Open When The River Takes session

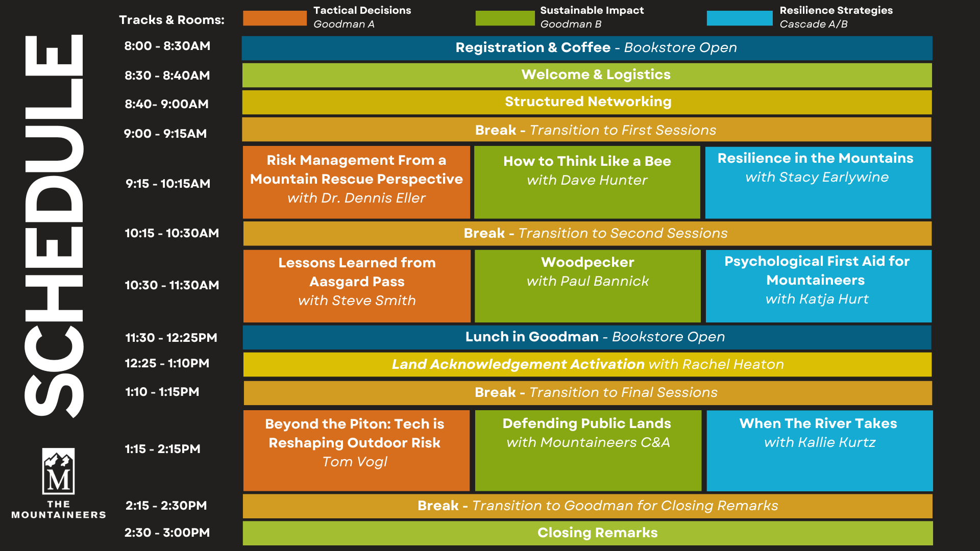819,450
